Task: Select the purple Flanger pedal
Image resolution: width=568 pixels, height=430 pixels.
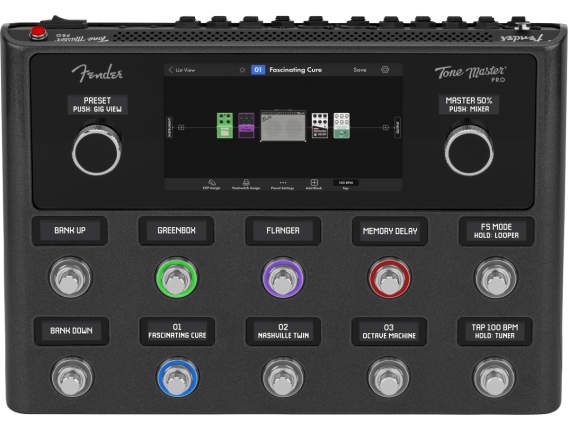Action: point(246,125)
